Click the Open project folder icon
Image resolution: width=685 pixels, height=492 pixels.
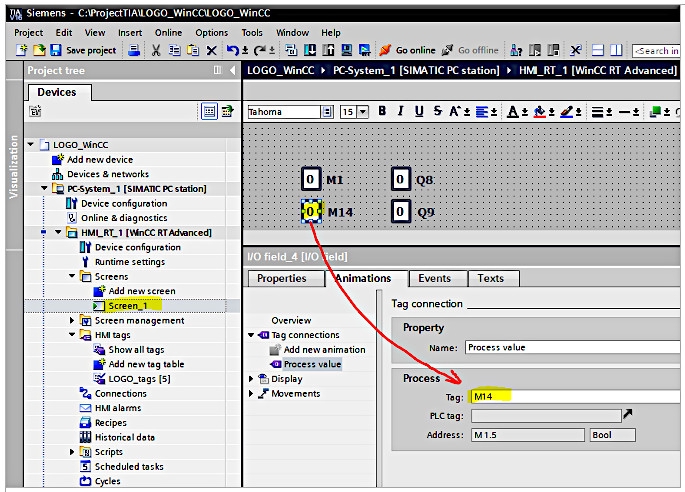pos(39,50)
